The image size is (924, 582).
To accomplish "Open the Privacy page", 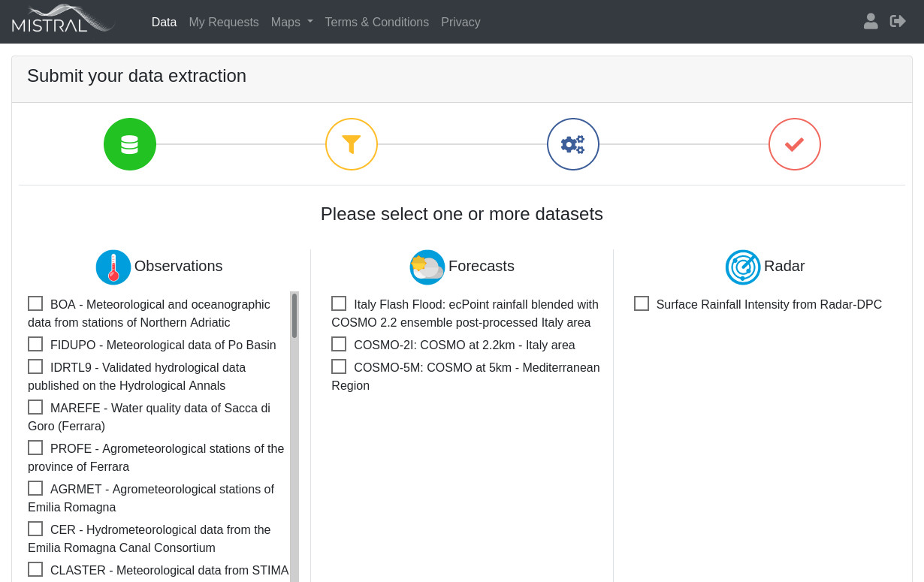I will tap(460, 23).
